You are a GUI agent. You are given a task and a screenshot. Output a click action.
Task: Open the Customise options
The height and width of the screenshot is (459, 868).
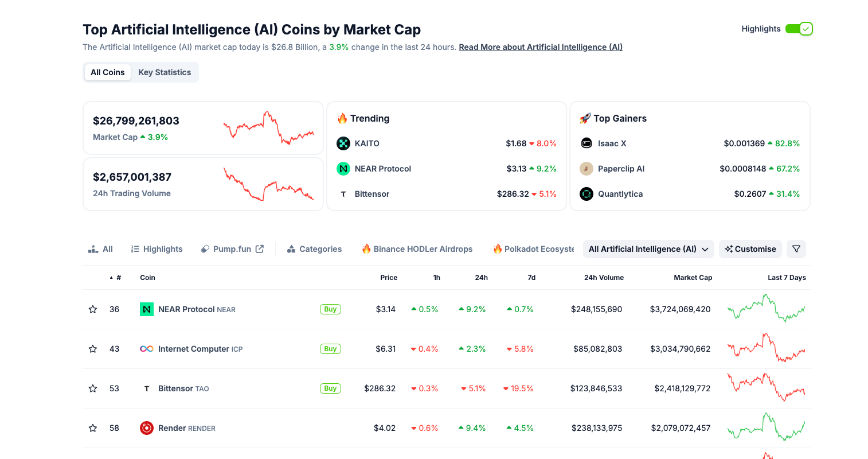coord(750,249)
